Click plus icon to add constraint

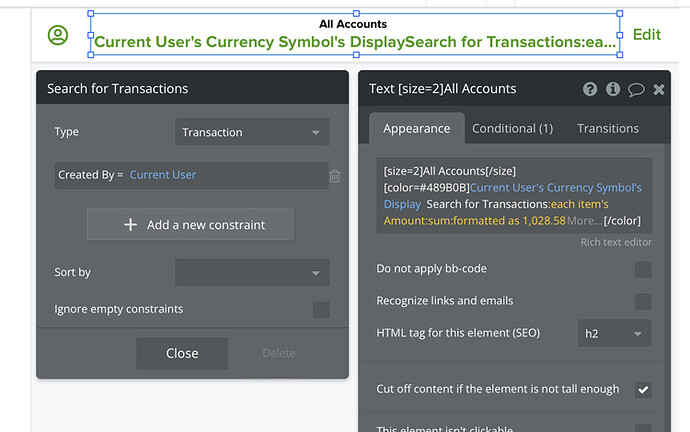[x=130, y=225]
